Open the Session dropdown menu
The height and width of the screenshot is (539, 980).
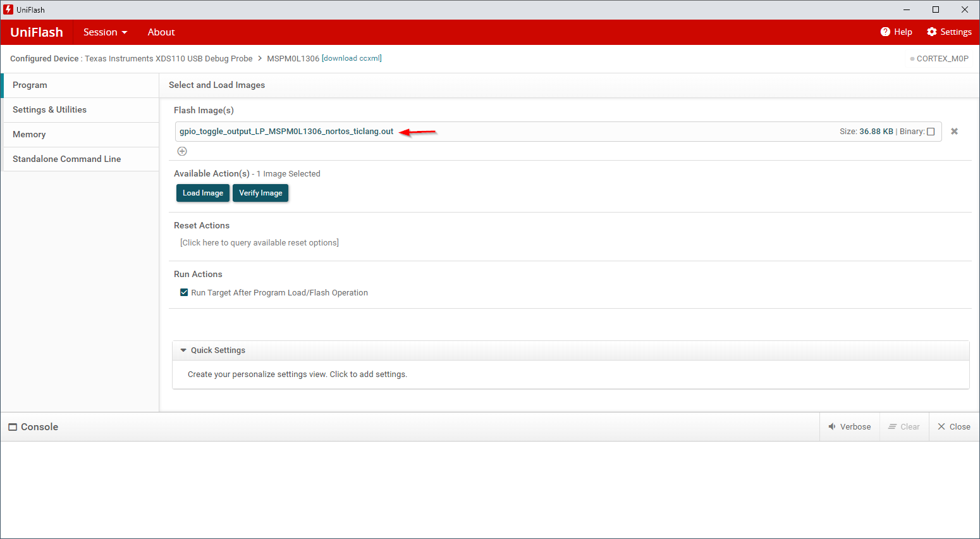105,32
